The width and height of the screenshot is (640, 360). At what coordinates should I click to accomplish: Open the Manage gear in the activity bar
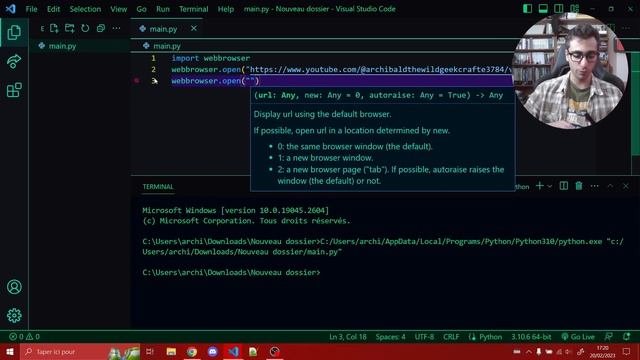click(14, 315)
